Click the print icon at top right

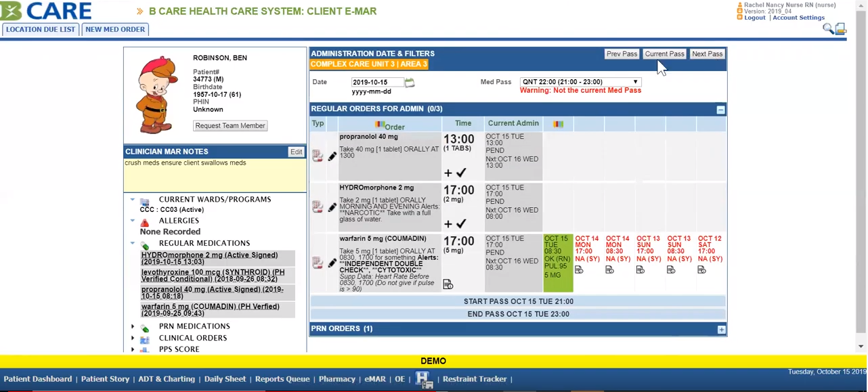pyautogui.click(x=840, y=28)
